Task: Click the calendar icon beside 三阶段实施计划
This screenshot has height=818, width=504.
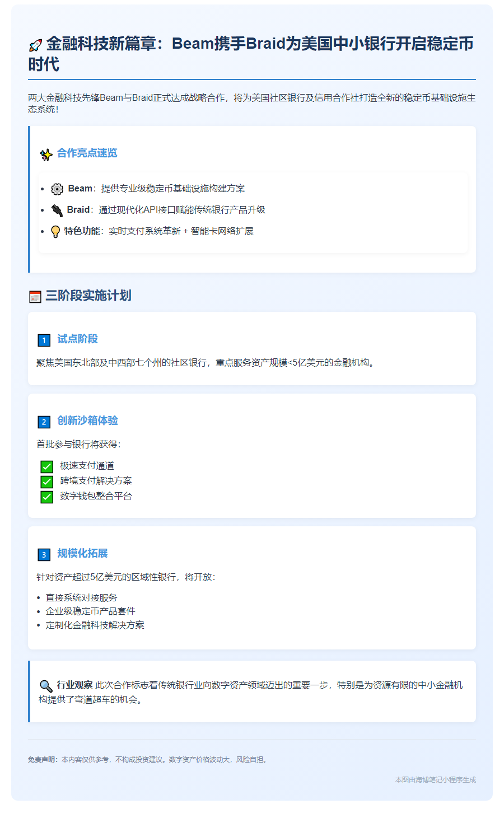Action: click(35, 297)
